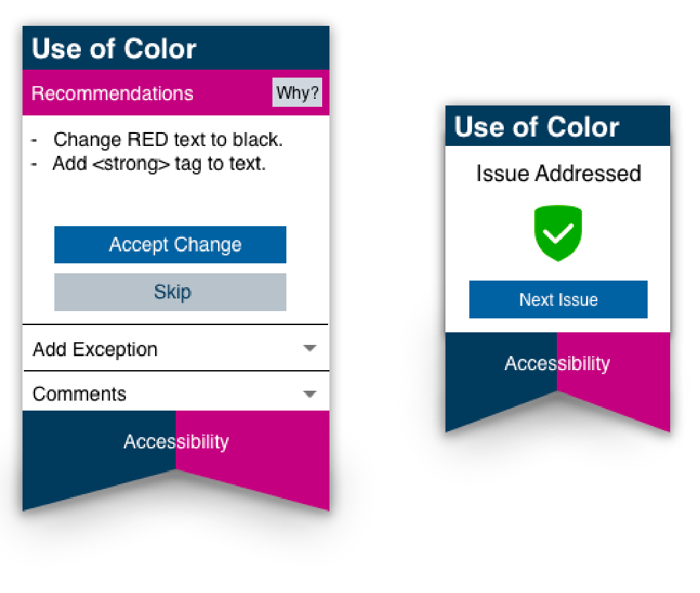
Task: Click the green shield checkmark icon
Action: [558, 232]
